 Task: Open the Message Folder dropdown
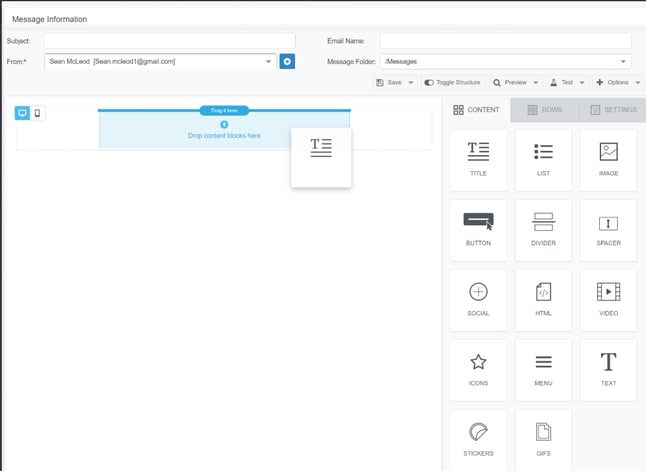tap(624, 61)
